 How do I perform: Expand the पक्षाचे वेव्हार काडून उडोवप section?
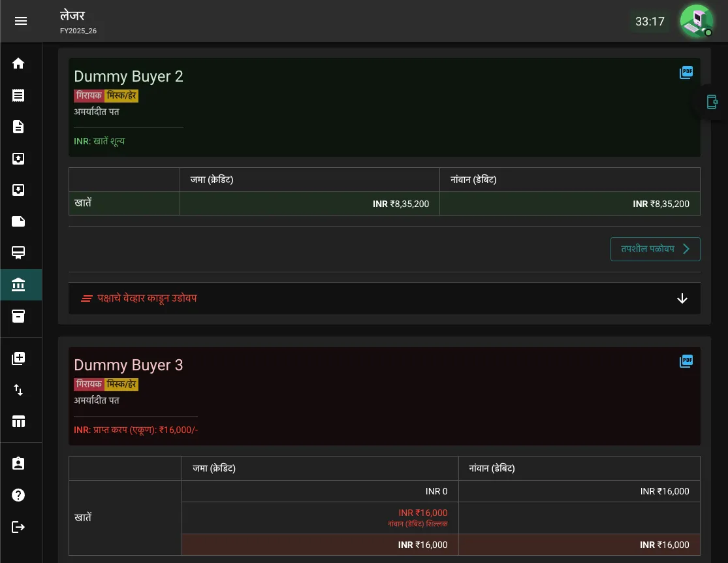(385, 298)
